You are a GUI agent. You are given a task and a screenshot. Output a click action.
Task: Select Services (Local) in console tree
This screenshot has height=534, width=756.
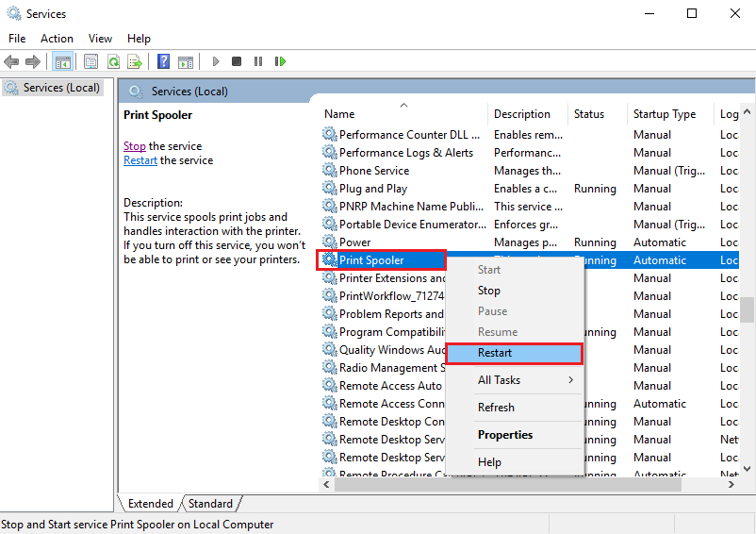coord(53,88)
